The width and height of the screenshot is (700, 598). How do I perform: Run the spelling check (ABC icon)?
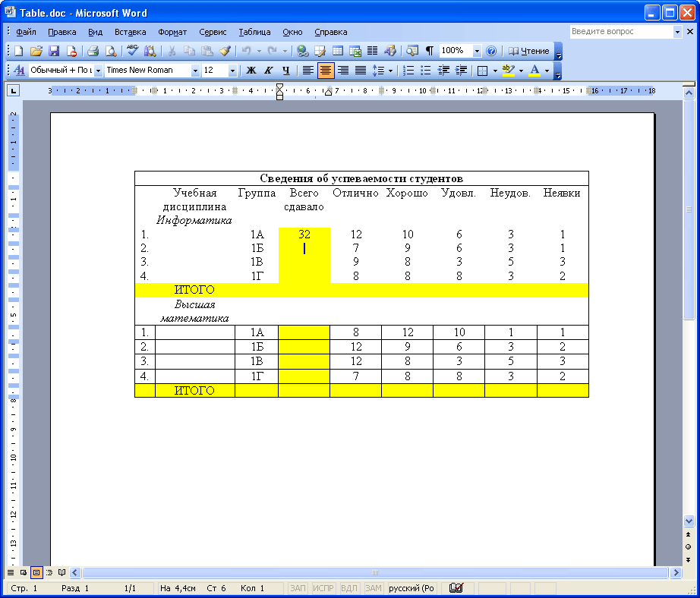click(x=132, y=51)
